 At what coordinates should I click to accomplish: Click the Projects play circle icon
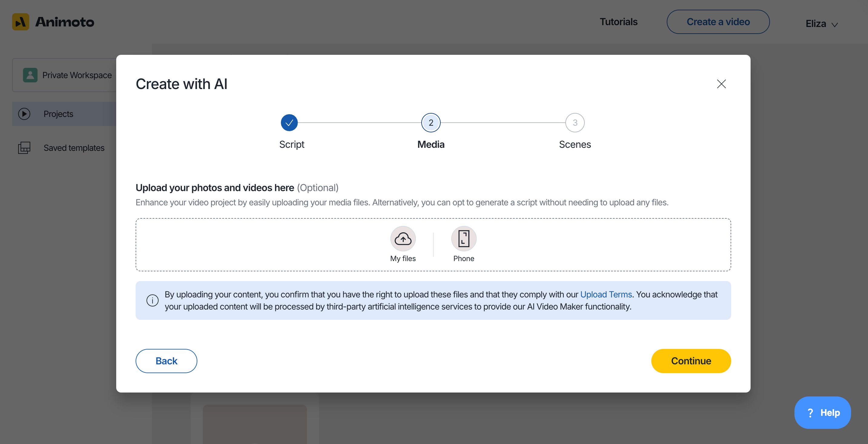click(x=24, y=114)
